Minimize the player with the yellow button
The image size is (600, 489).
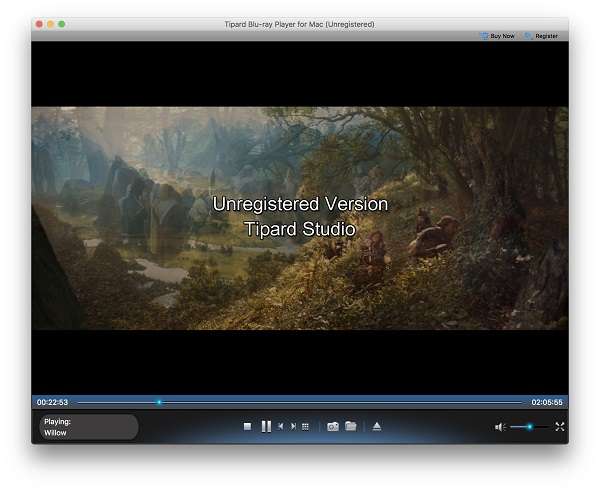point(50,24)
